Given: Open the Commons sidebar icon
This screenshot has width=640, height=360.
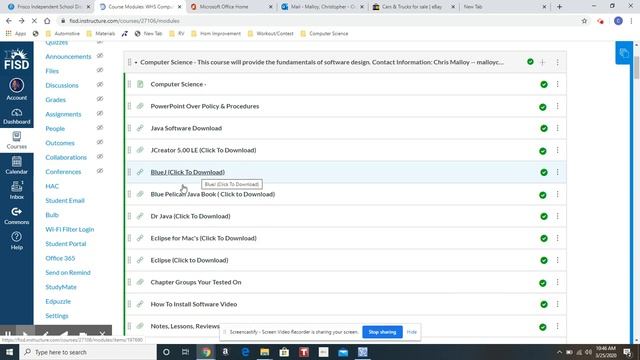Looking at the screenshot, I should (16, 212).
